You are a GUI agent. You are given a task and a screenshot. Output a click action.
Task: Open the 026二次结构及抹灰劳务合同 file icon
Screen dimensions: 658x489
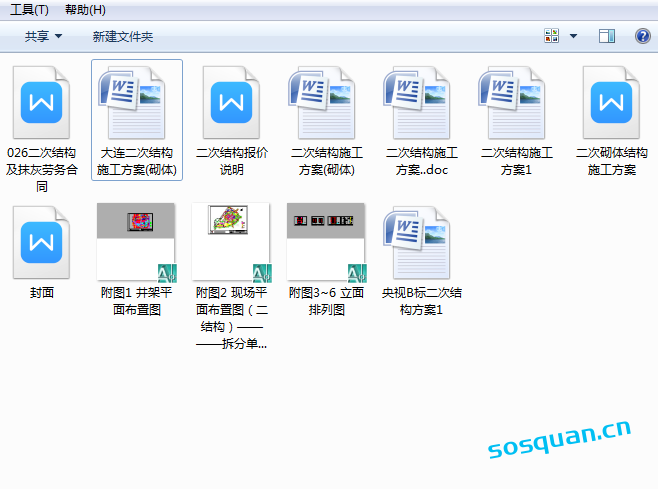point(41,102)
